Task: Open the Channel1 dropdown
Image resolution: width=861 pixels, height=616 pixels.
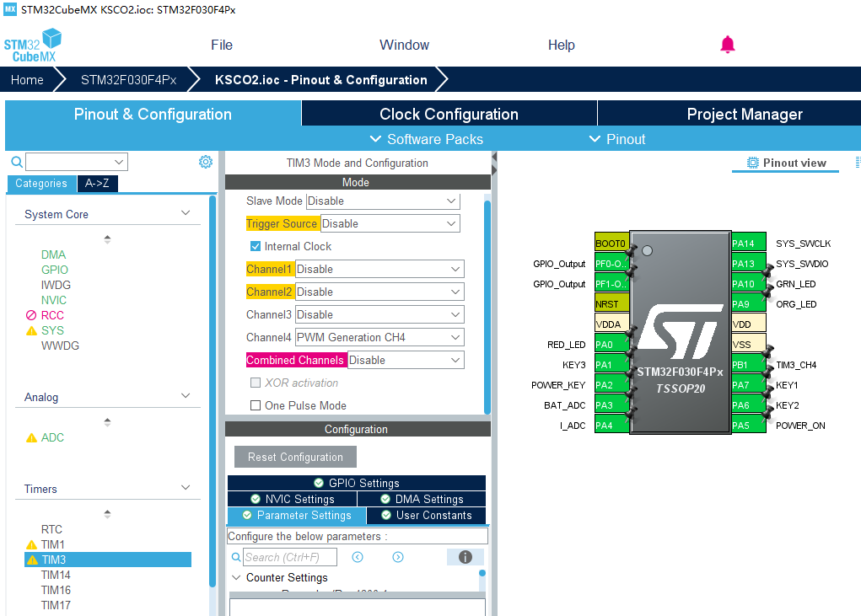Action: (379, 270)
